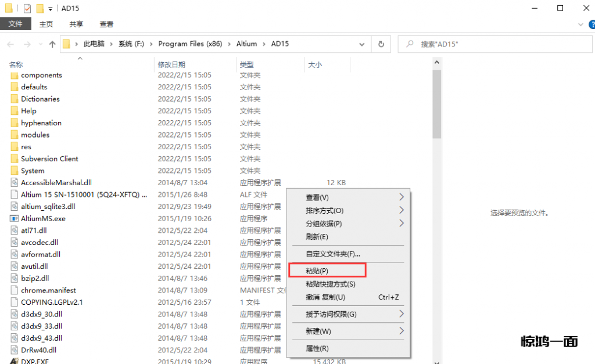
Task: Open the 文件 ribbon tab
Action: pos(15,24)
